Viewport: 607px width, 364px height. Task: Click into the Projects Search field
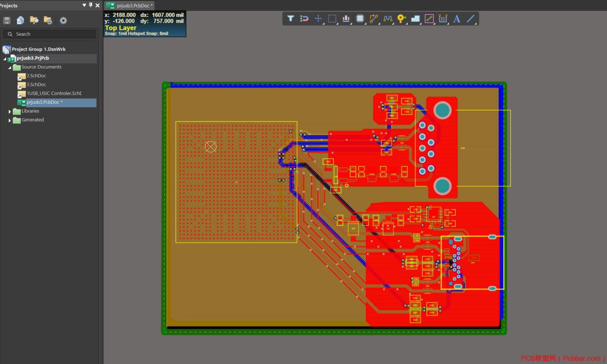50,34
